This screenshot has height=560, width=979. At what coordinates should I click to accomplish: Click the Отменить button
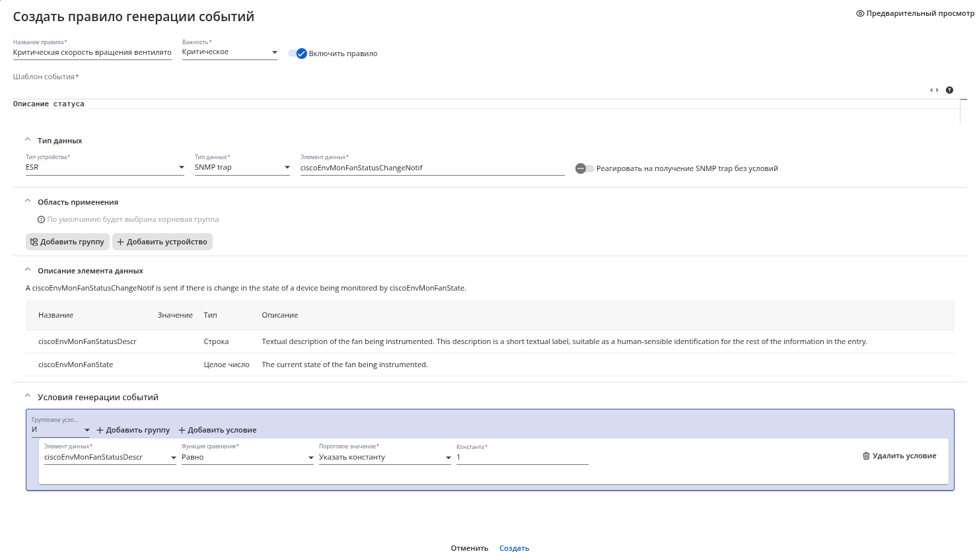click(x=470, y=548)
